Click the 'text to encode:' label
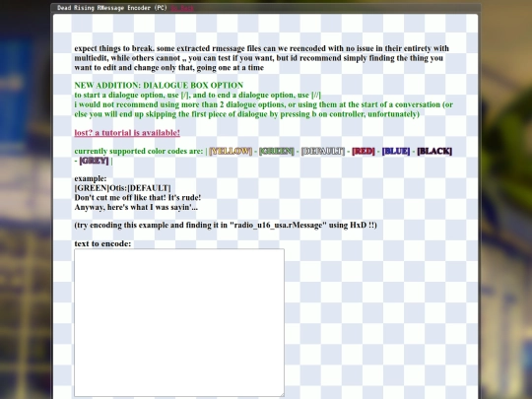Screen dimensions: 532x399 [x=102, y=243]
